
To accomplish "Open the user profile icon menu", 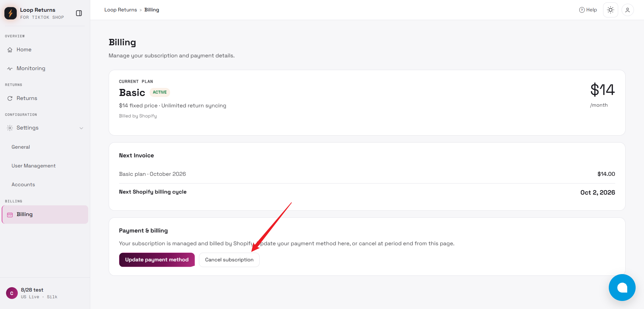I will tap(628, 10).
